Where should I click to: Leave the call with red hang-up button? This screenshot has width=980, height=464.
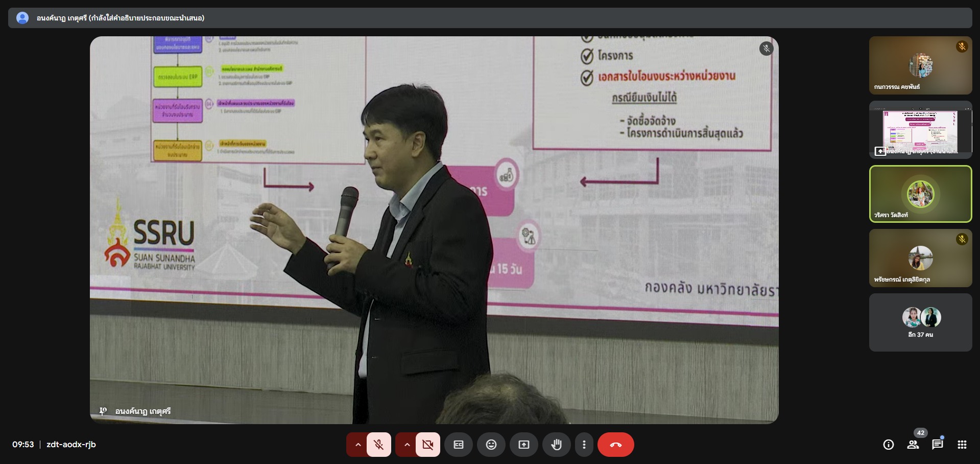coord(615,445)
